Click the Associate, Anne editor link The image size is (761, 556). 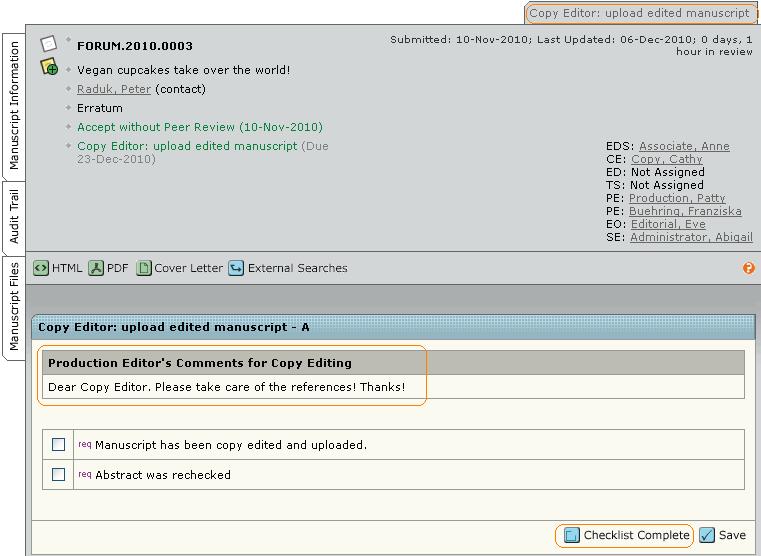[x=684, y=146]
